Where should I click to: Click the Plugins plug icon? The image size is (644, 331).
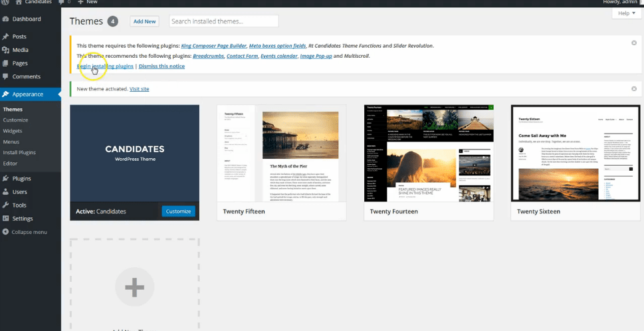6,178
